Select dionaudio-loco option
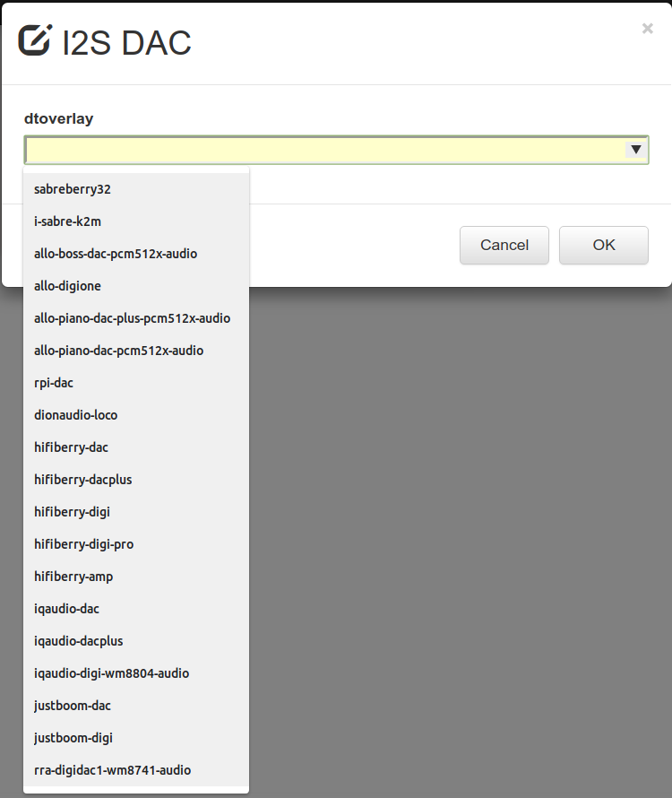672x798 pixels. click(136, 415)
